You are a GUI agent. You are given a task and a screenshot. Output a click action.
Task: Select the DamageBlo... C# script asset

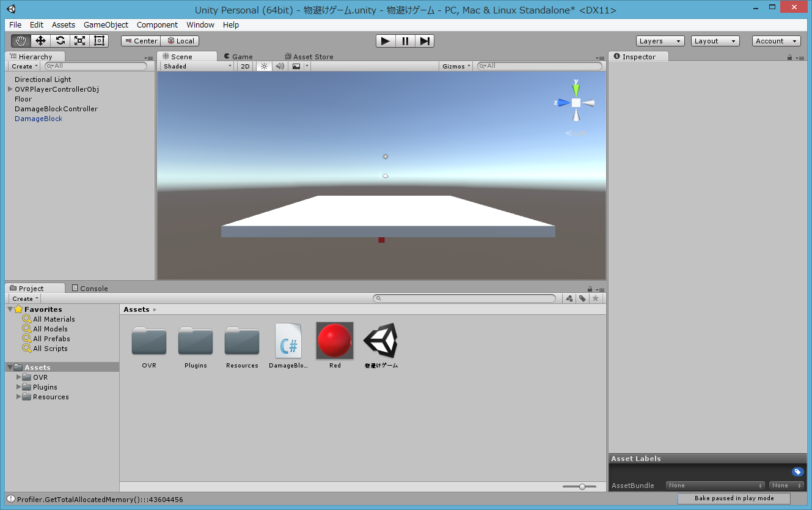(288, 341)
